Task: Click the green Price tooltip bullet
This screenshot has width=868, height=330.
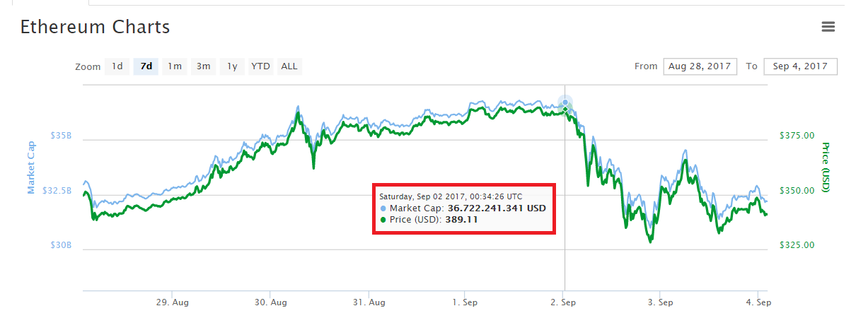Action: point(383,220)
